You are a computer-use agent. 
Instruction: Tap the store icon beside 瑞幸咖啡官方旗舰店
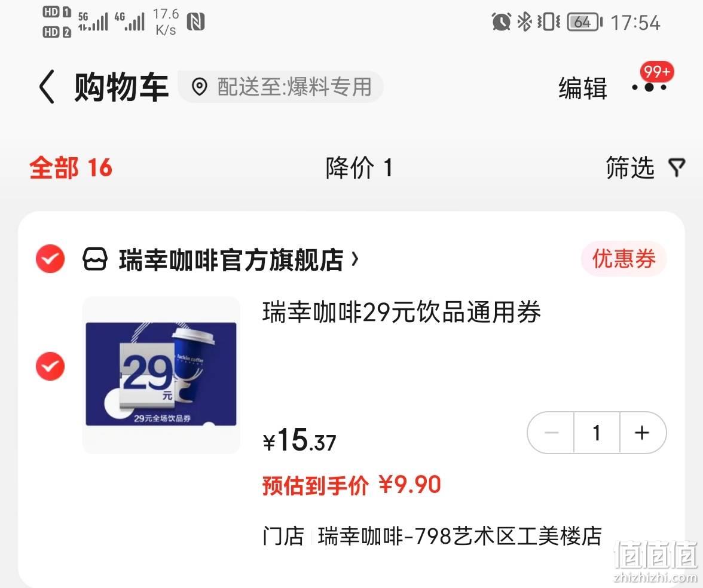[x=95, y=259]
